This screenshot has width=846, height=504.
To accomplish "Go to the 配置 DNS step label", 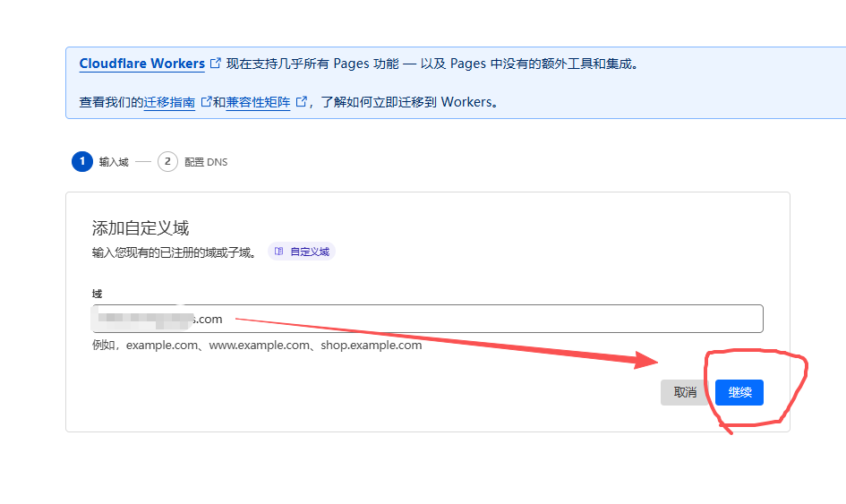I will pyautogui.click(x=206, y=162).
